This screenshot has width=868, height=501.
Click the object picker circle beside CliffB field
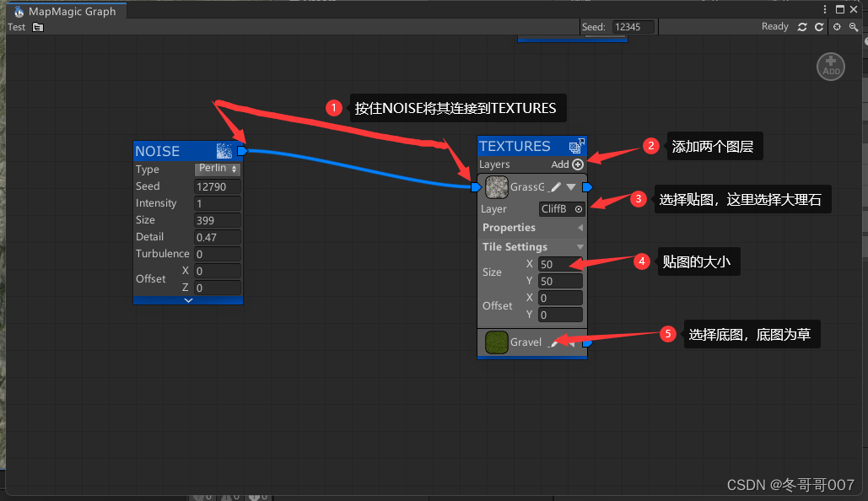[579, 208]
